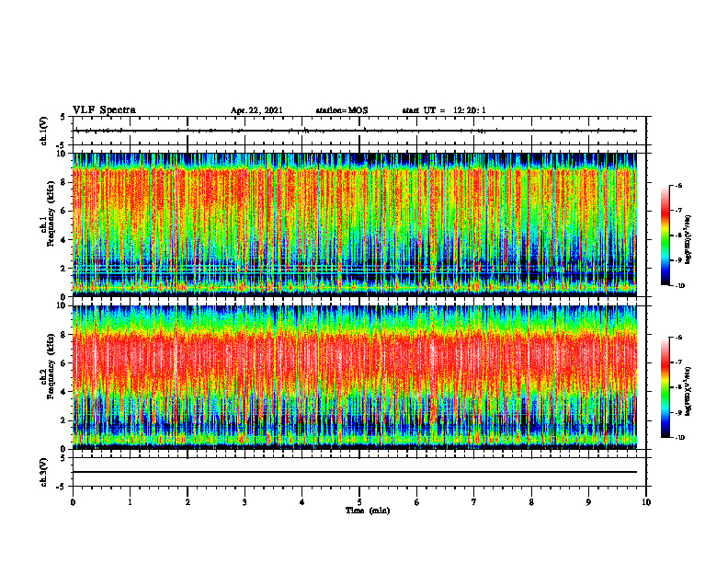Click the "ch.1(V)" waveform axis label
Screen dimensions: 728x563
(x=44, y=131)
